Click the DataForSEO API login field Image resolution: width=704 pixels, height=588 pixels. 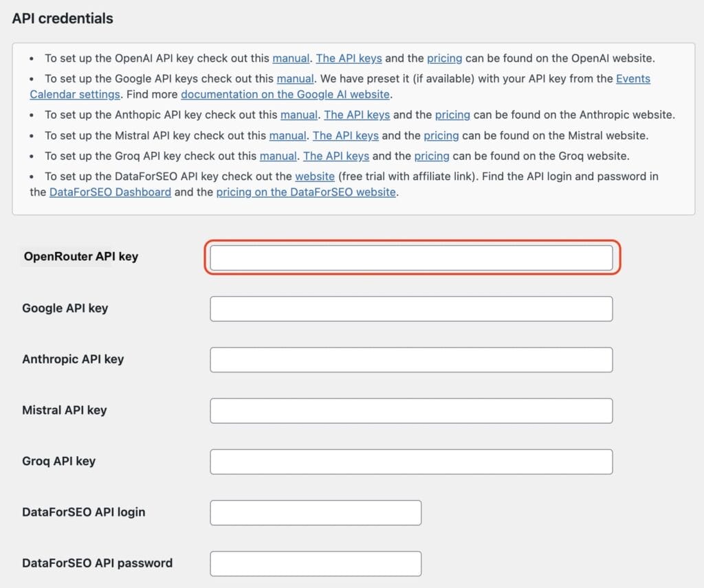tap(316, 512)
